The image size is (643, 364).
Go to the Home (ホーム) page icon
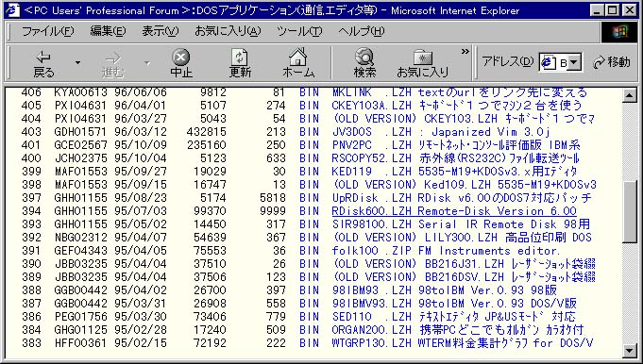298,57
